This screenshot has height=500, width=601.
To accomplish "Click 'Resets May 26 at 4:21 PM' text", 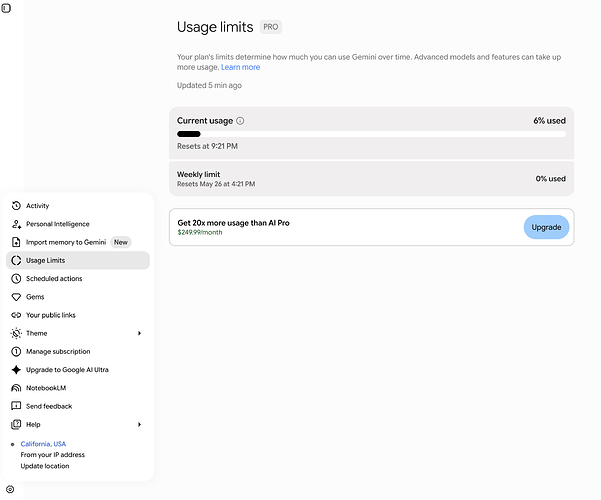I will coord(216,184).
